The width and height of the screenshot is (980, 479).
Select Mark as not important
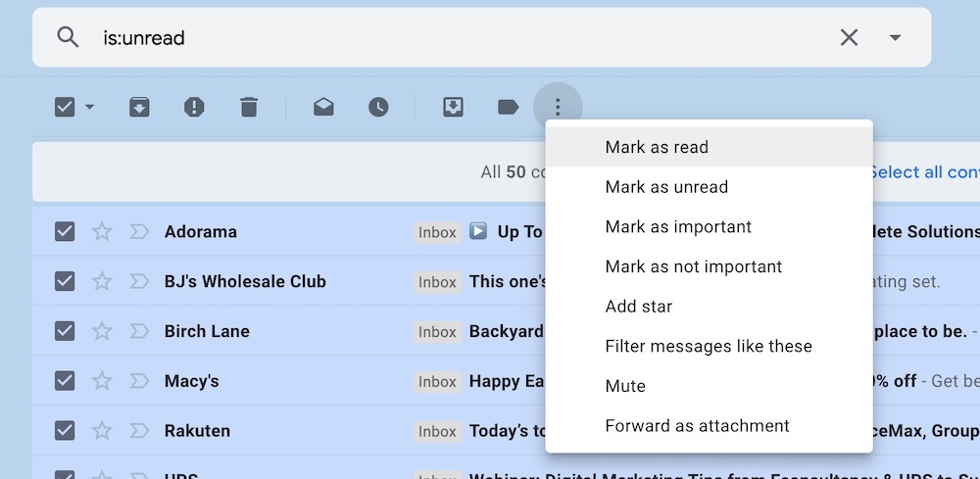click(709, 266)
